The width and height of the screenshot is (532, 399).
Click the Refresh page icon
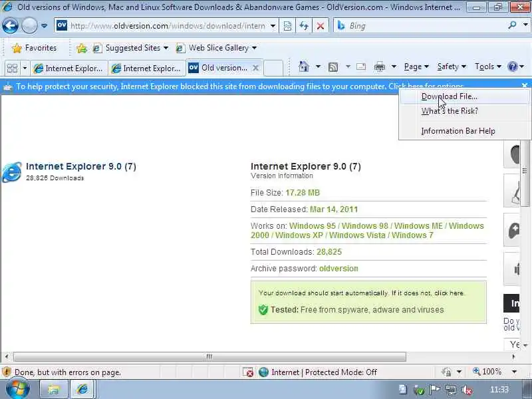click(x=304, y=26)
